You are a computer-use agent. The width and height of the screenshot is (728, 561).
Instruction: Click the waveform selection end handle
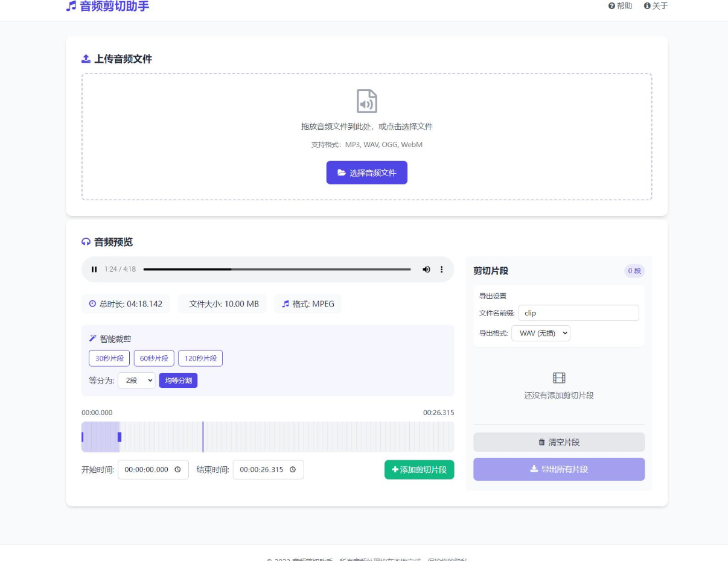(x=120, y=437)
